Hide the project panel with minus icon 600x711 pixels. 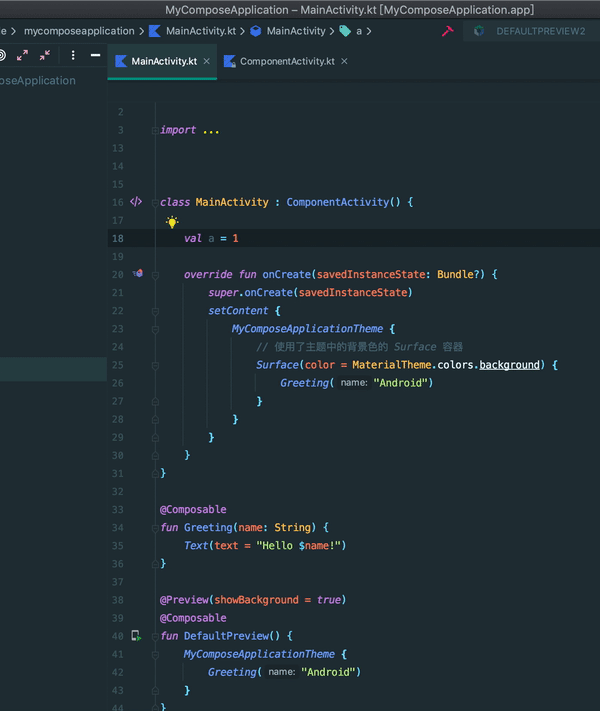coord(95,55)
